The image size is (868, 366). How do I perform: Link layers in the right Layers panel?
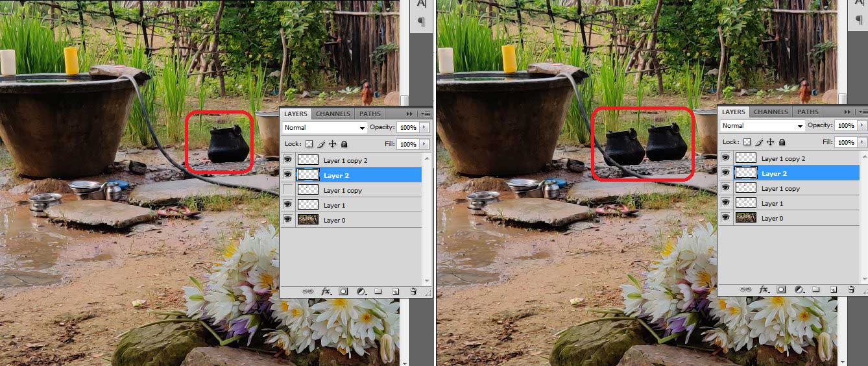(746, 289)
